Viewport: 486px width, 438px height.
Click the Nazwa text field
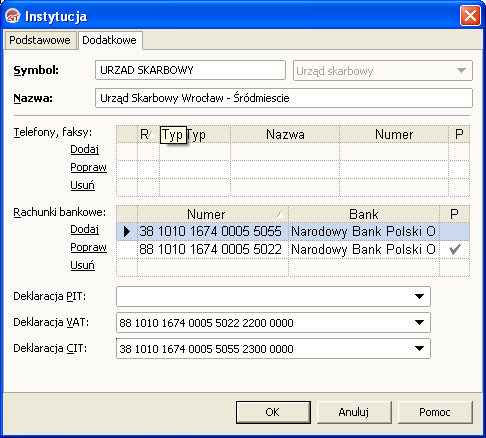pos(284,98)
